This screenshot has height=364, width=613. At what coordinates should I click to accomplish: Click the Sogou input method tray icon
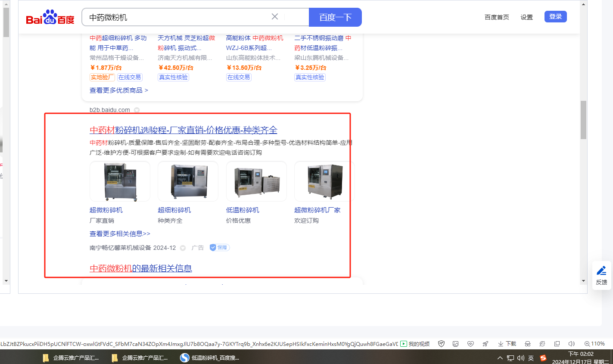543,358
